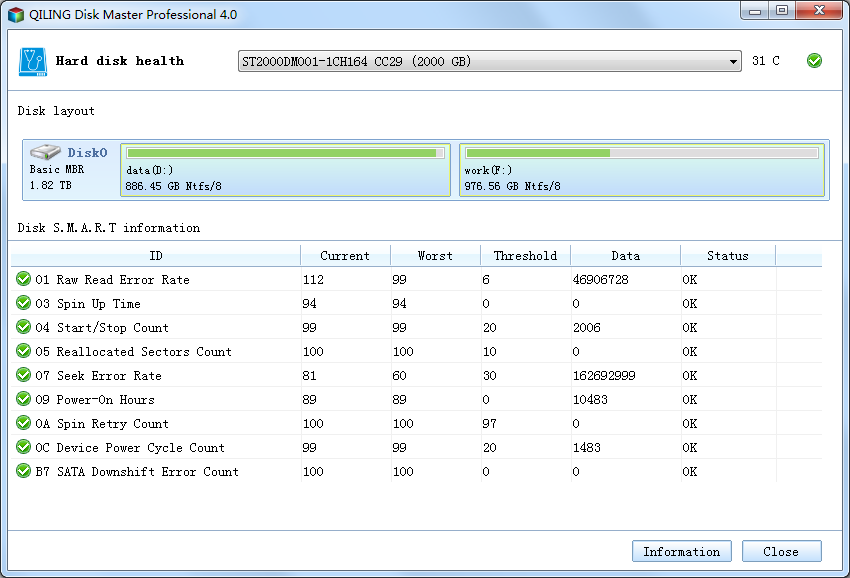Click data value 162692999
850x578 pixels.
coord(604,376)
